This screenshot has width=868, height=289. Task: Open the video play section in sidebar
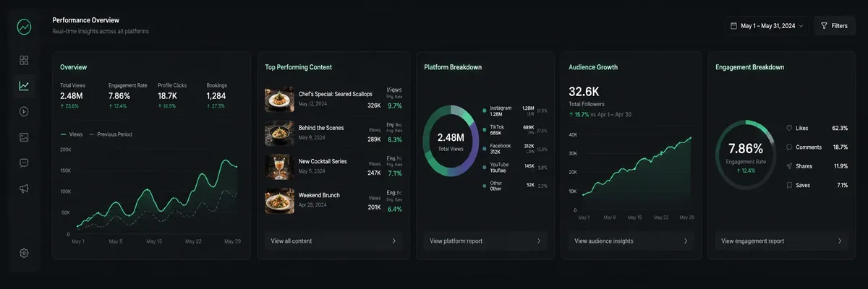pos(24,111)
